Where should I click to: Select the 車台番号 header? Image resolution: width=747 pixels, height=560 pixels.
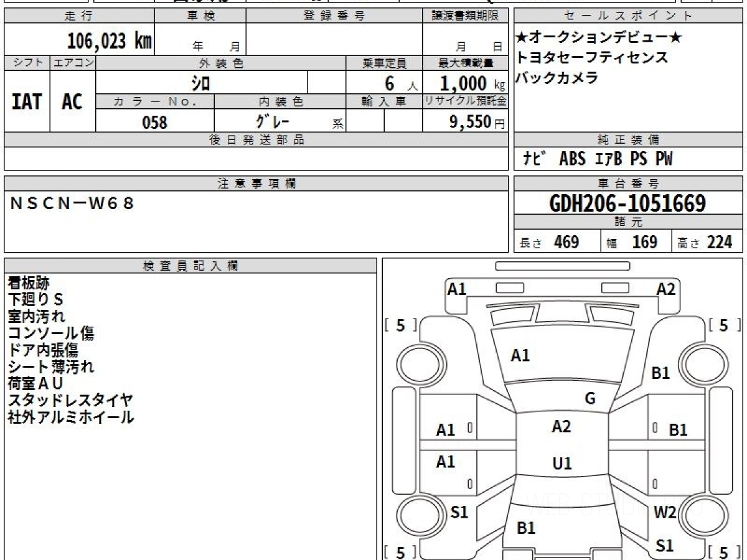[x=629, y=184]
